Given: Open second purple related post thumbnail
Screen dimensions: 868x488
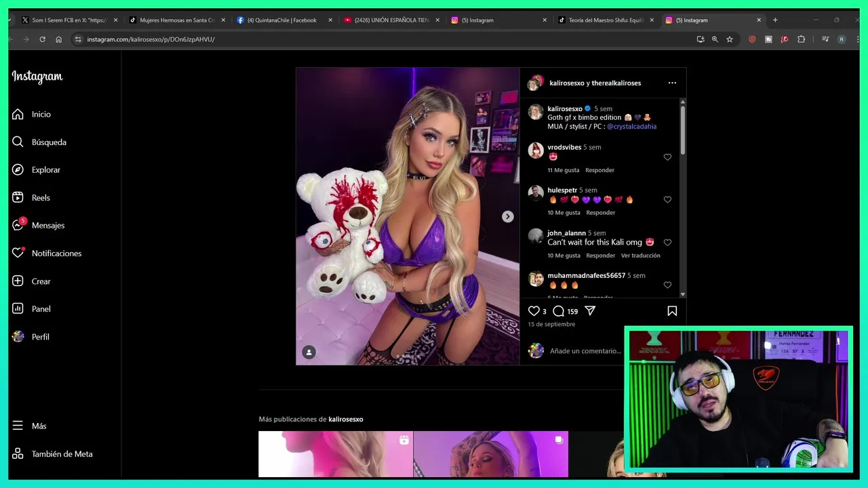Looking at the screenshot, I should [491, 454].
